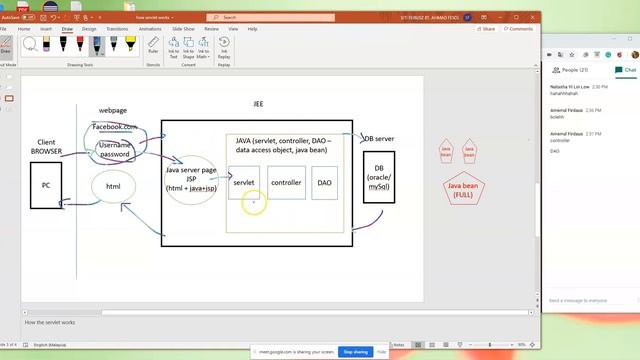This screenshot has height=360, width=640.
Task: Click the zoom slider handle
Action: point(490,345)
